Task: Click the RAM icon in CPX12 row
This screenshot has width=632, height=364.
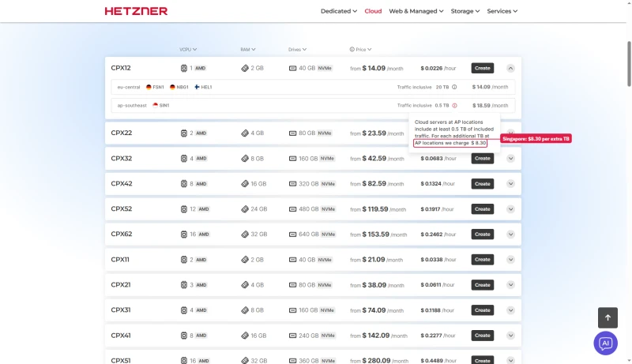Action: tap(245, 69)
